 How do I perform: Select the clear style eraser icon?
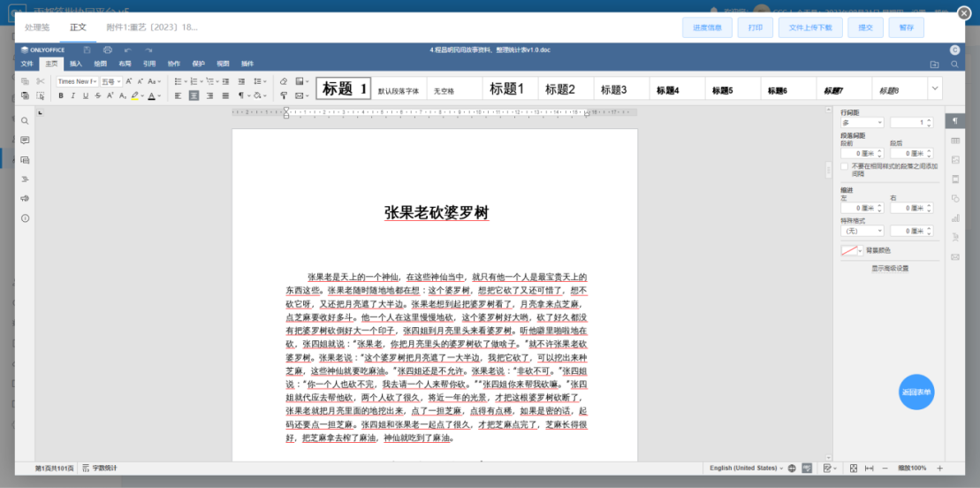[284, 81]
